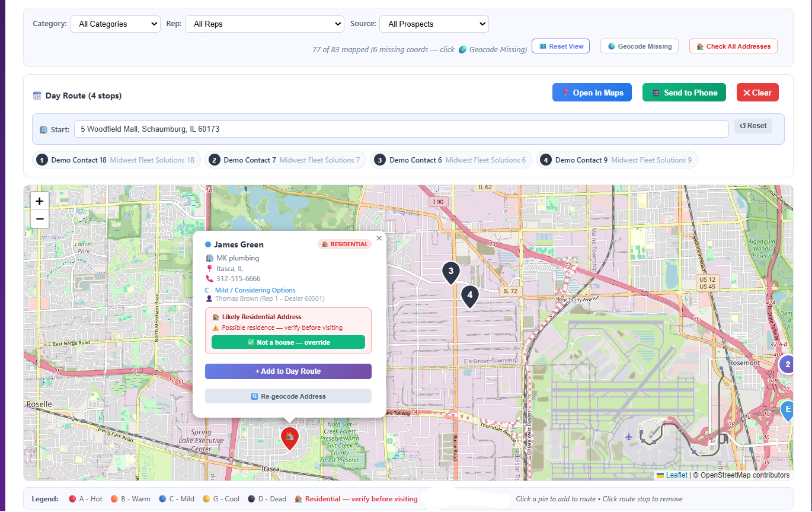Click route stop marker 4 on the map

pos(469,295)
